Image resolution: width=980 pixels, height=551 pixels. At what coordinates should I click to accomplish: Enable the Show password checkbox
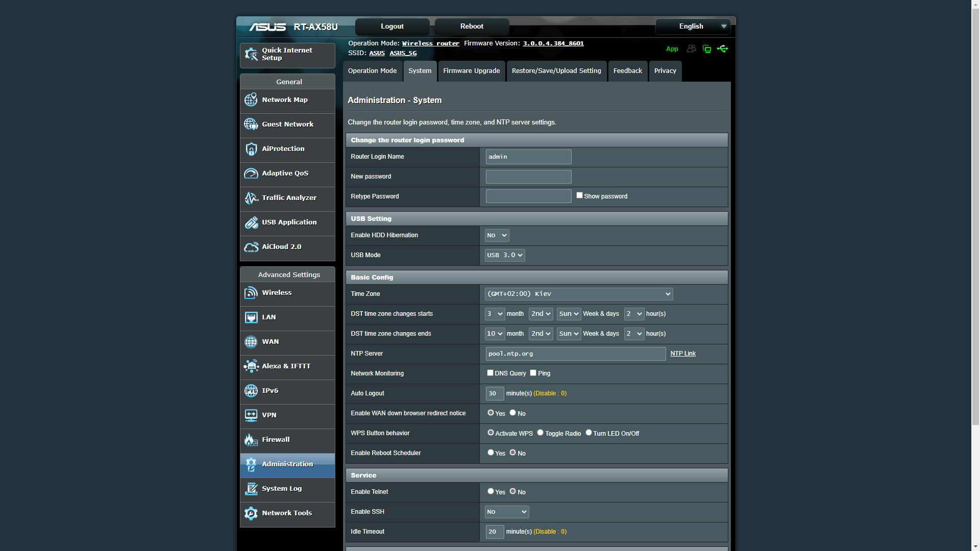579,195
